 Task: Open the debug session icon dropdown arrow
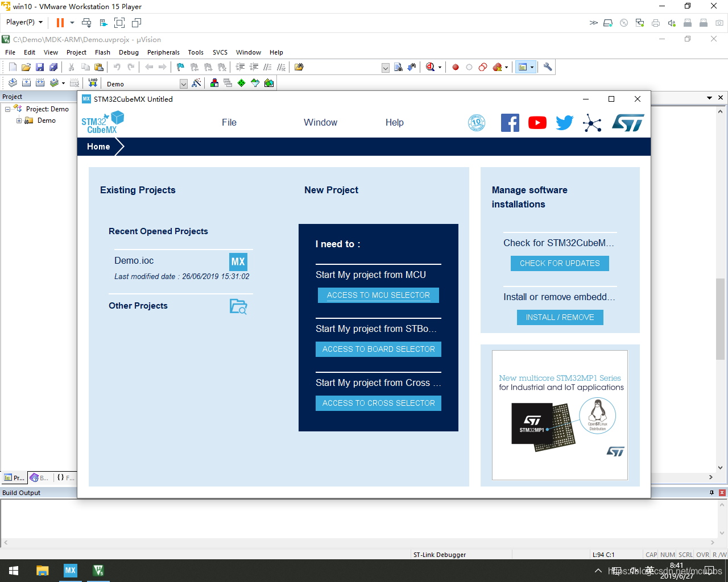[440, 67]
